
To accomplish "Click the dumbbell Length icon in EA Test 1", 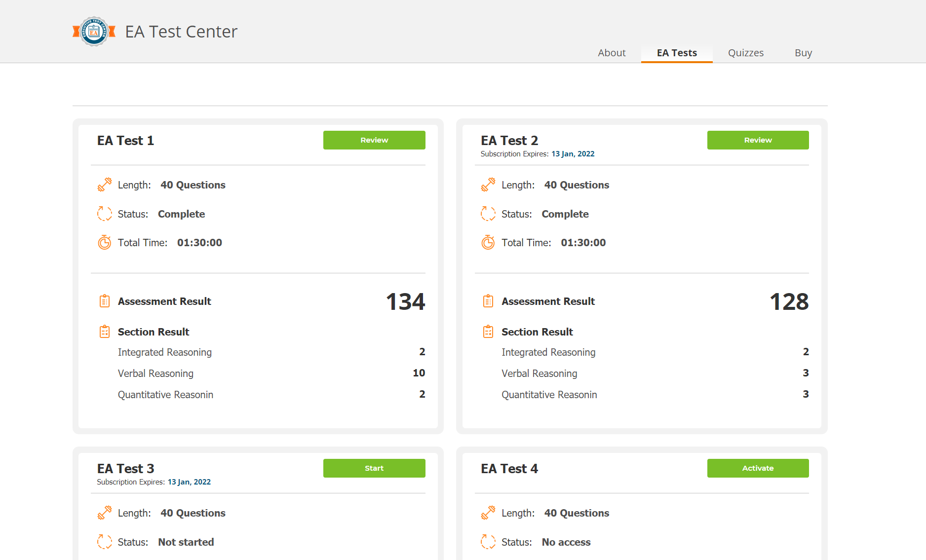I will pos(105,185).
